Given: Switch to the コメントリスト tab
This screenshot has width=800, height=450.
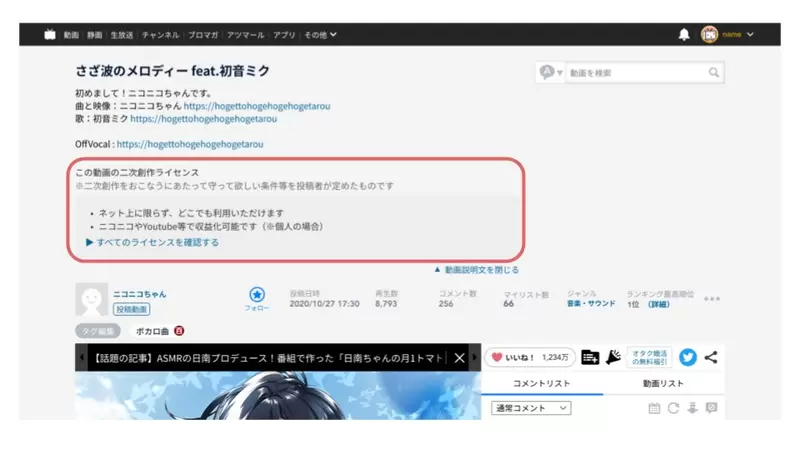Looking at the screenshot, I should pos(541,383).
